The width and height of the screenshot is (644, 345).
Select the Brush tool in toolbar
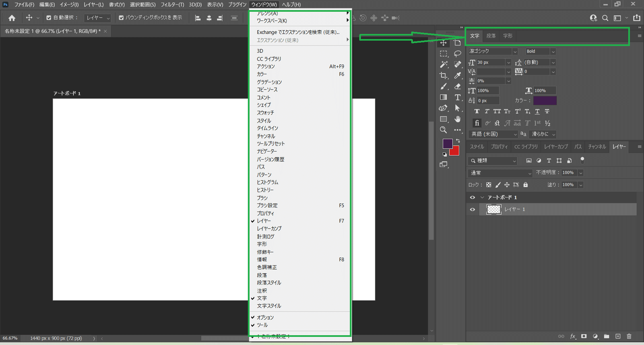pos(444,86)
